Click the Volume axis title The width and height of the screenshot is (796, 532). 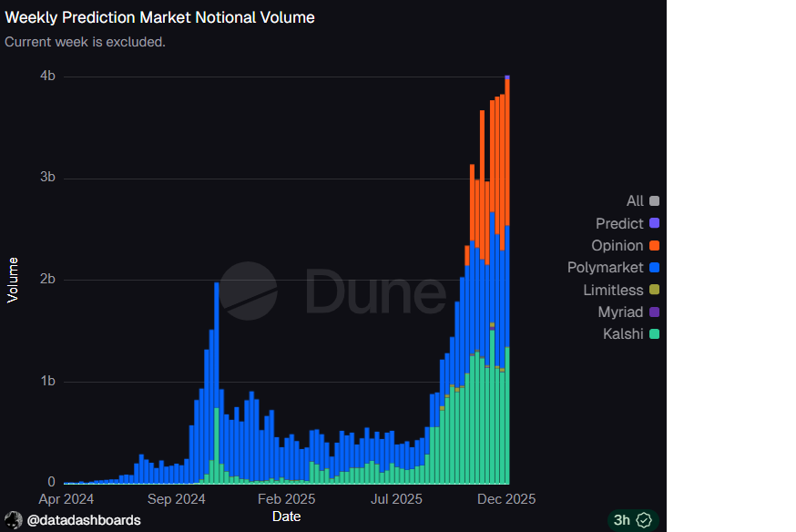[x=13, y=281]
